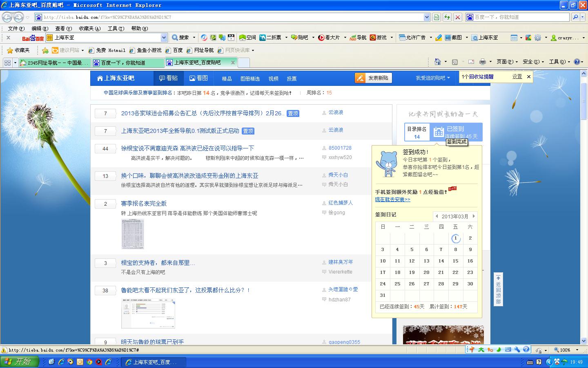Open the add-to-favorites star with green arrow
The height and width of the screenshot is (368, 588).
45,50
